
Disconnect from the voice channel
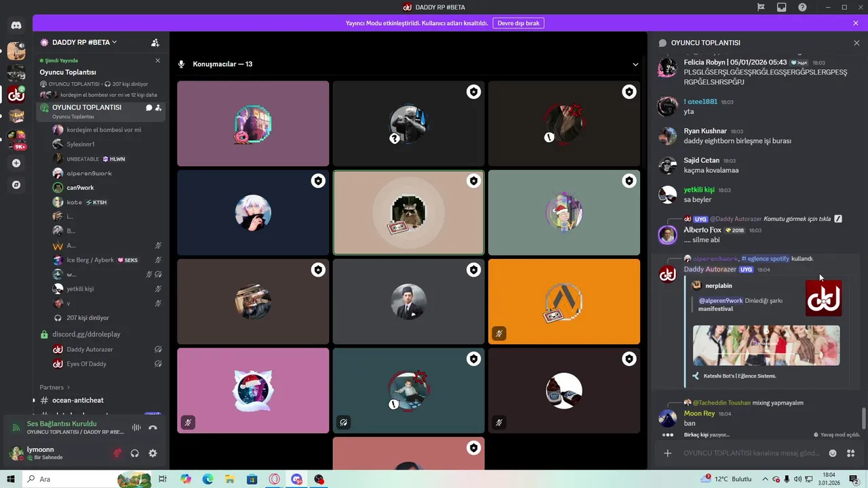click(x=153, y=428)
